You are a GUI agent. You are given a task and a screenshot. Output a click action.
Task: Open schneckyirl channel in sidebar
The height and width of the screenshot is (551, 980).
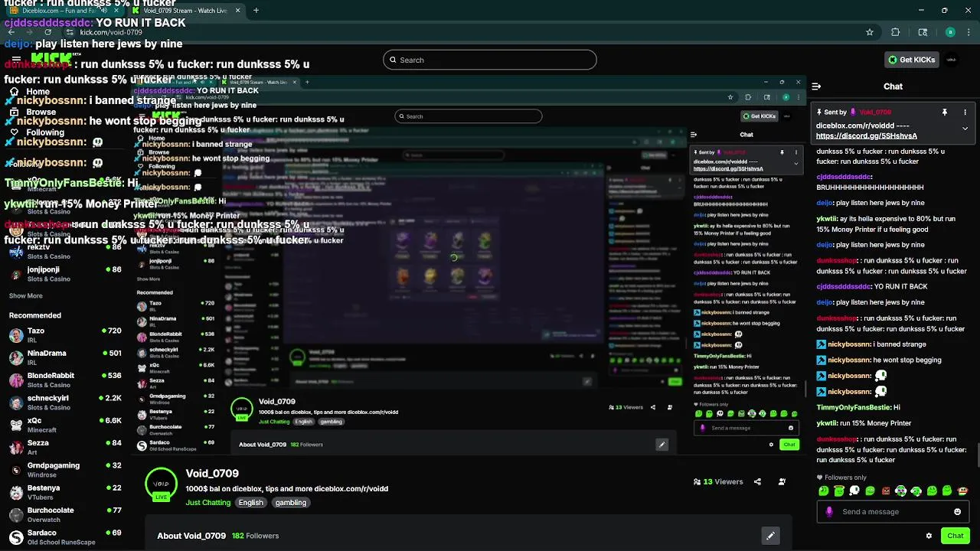pos(65,403)
